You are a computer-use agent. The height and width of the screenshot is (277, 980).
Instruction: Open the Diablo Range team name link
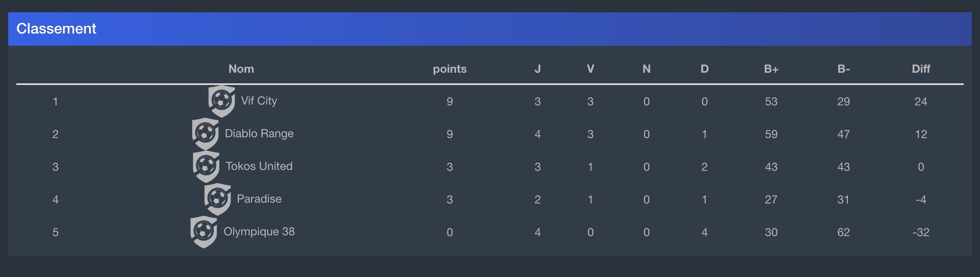(259, 134)
